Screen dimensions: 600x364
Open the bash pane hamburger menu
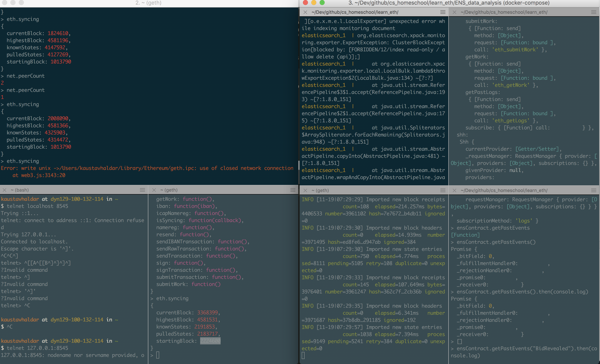(142, 190)
